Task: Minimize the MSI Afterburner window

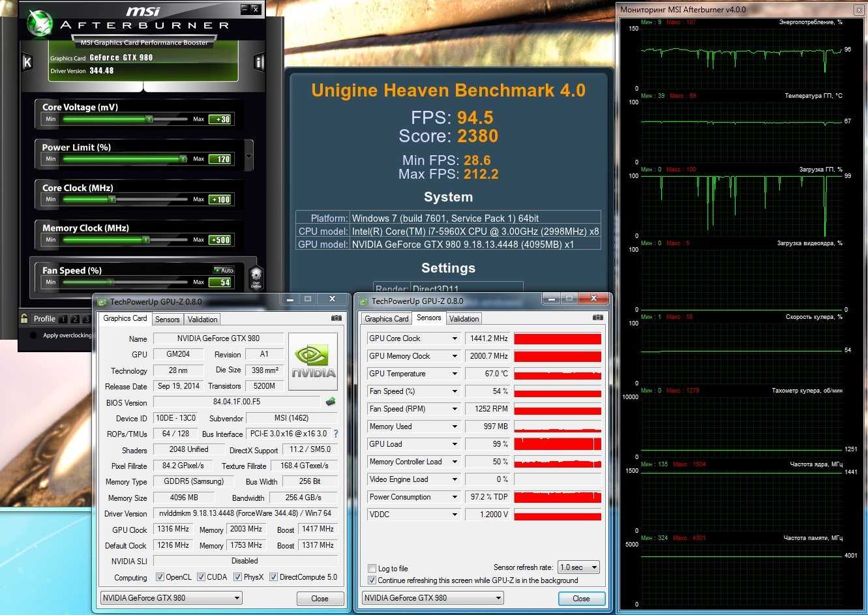Action: [245, 9]
